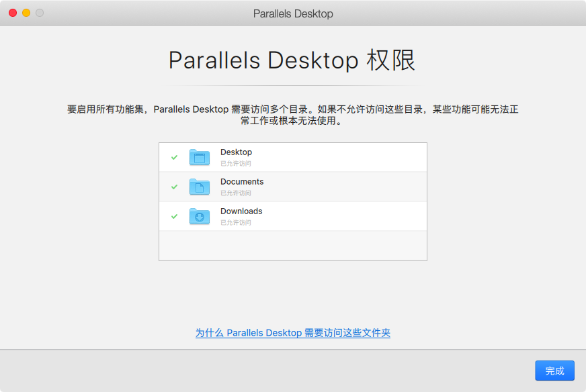Image resolution: width=586 pixels, height=392 pixels.
Task: Click the Documents folder icon
Action: (x=200, y=187)
